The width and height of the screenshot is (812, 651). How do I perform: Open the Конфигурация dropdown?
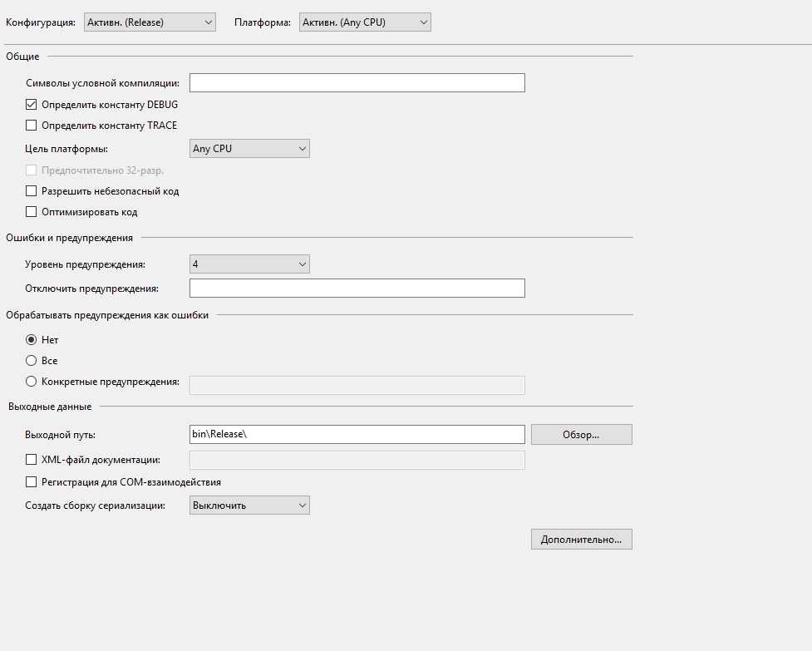[150, 22]
